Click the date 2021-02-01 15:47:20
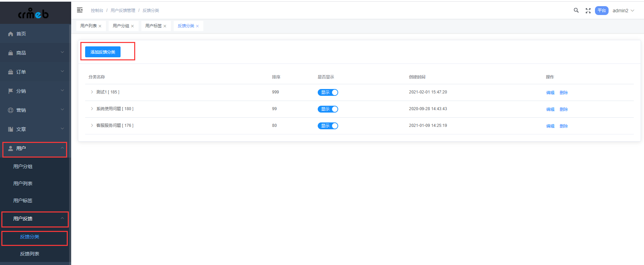This screenshot has width=644, height=265. pos(428,92)
